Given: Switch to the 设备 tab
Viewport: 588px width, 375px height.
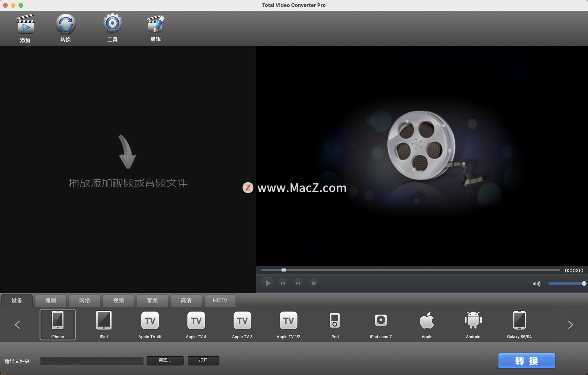Looking at the screenshot, I should 17,301.
